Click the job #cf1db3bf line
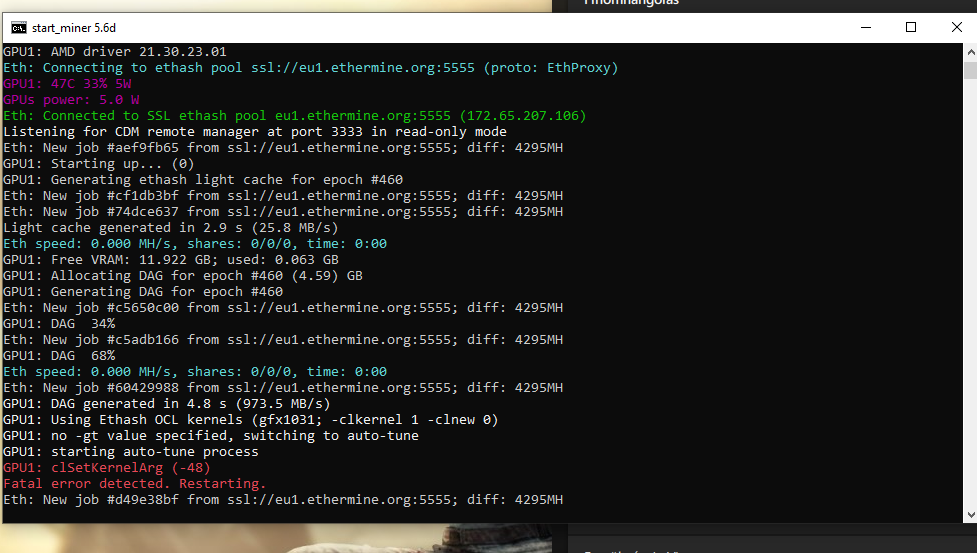This screenshot has height=553, width=977. point(283,196)
